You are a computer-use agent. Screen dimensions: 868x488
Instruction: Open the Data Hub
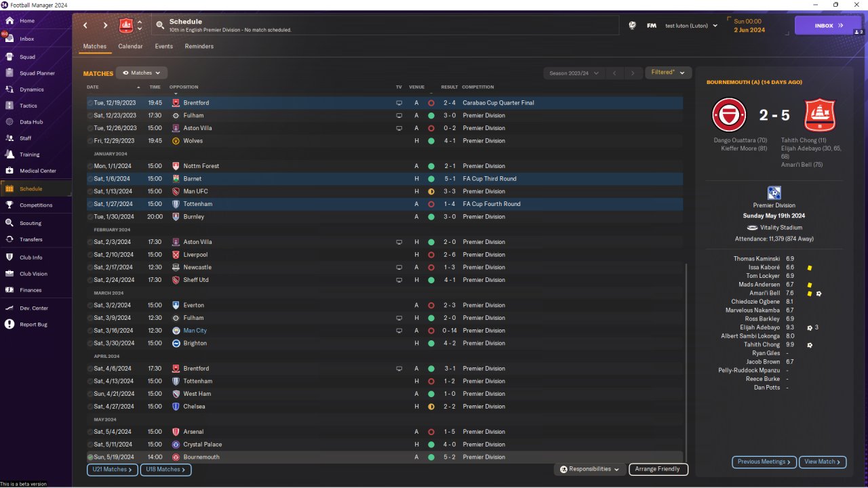tap(31, 122)
